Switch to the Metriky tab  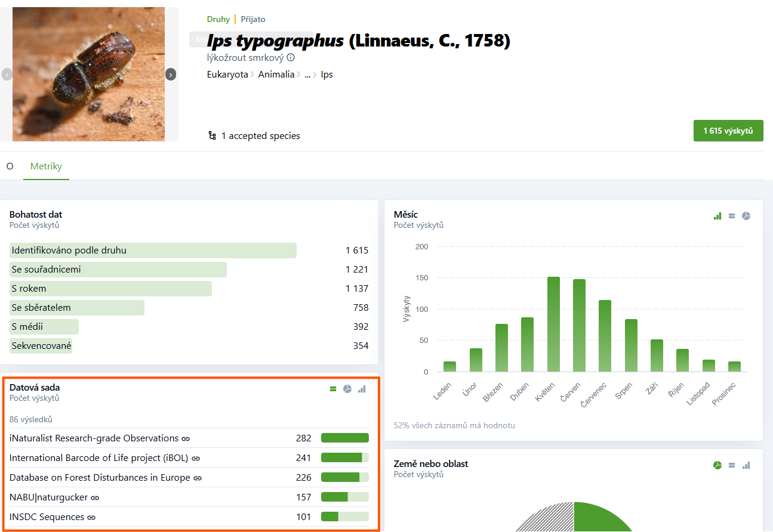[47, 166]
